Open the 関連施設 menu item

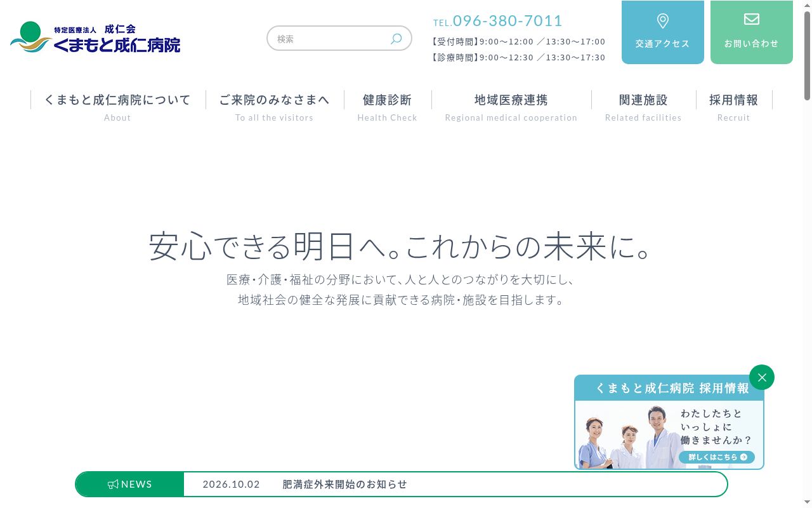coord(643,107)
